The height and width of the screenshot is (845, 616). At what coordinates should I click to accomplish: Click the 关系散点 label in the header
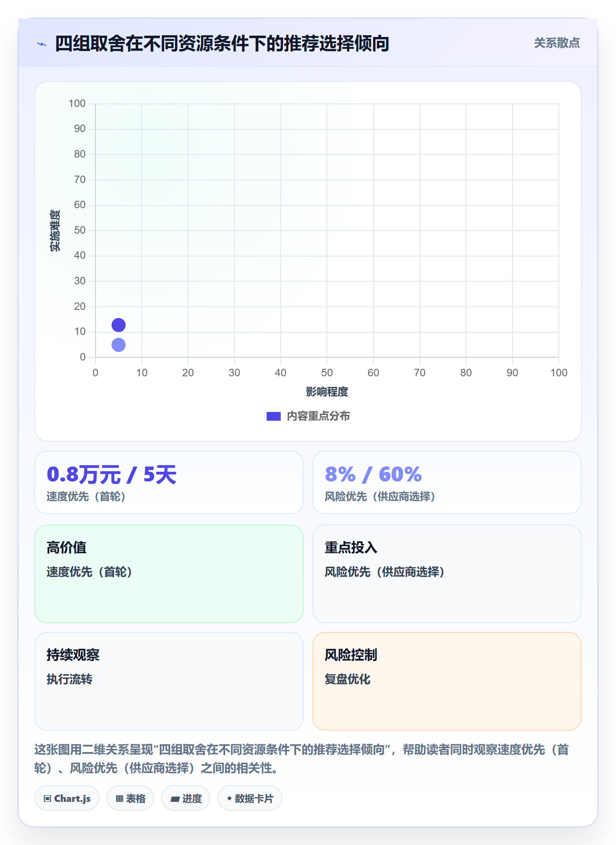click(557, 43)
